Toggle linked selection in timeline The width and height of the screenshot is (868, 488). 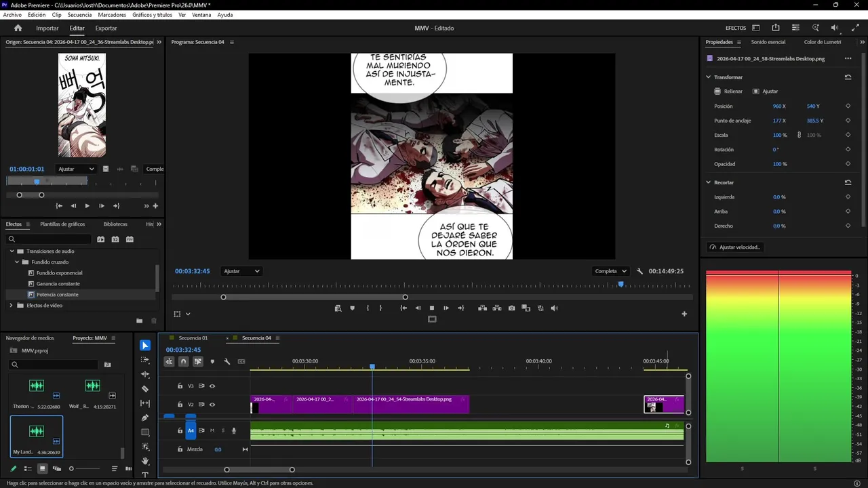198,361
